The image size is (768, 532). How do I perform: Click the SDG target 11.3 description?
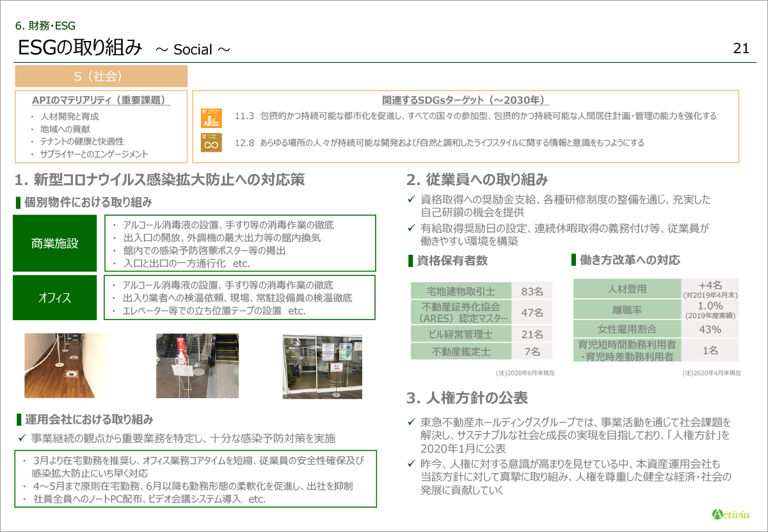(x=476, y=116)
